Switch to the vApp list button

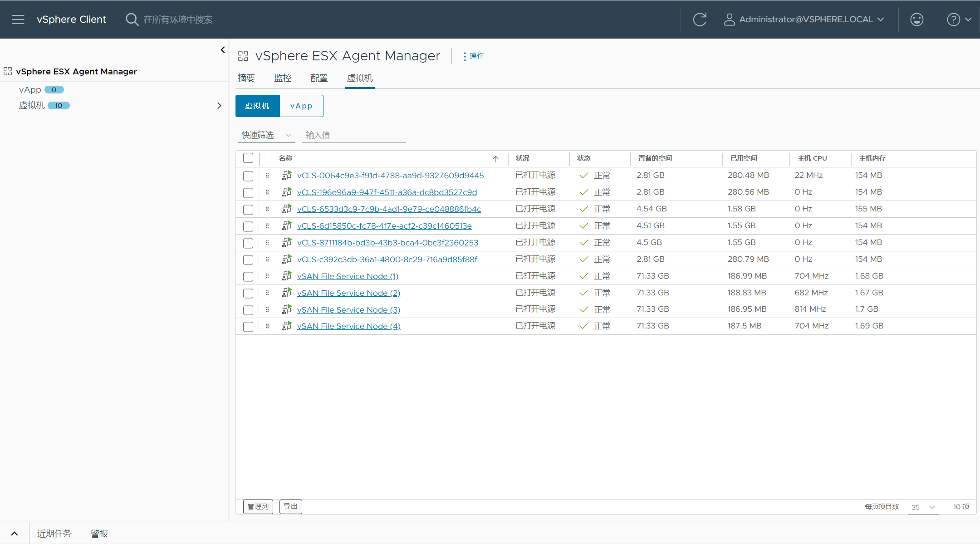click(x=301, y=106)
